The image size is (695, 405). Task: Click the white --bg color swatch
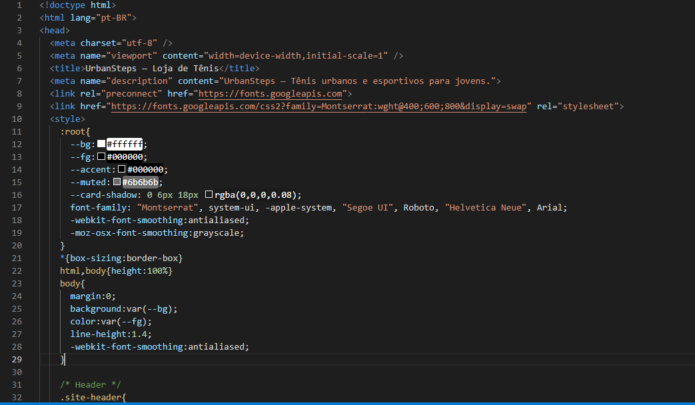101,144
